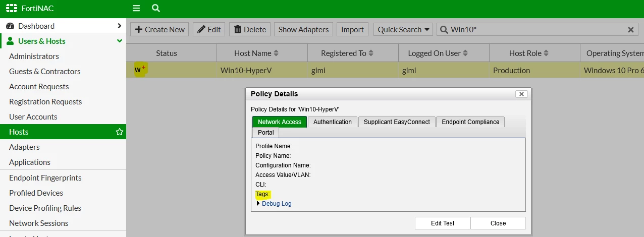Click the Import button
Image resolution: width=644 pixels, height=237 pixels.
pyautogui.click(x=352, y=29)
